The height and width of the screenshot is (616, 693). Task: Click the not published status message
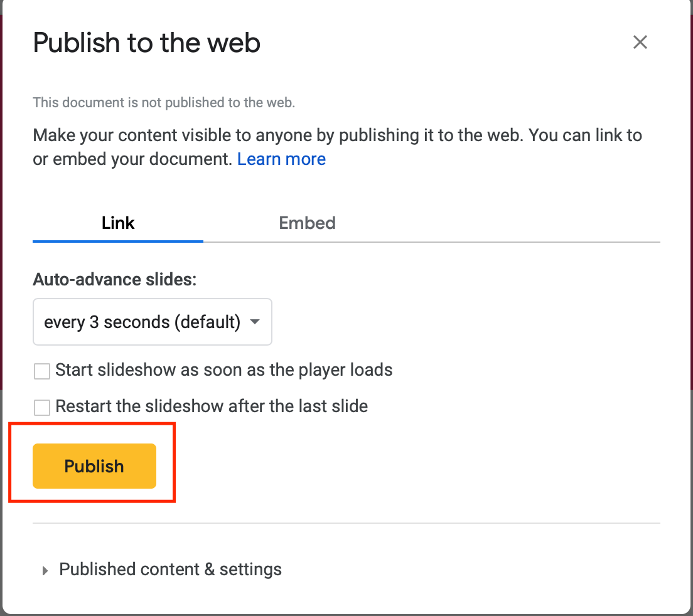point(164,102)
